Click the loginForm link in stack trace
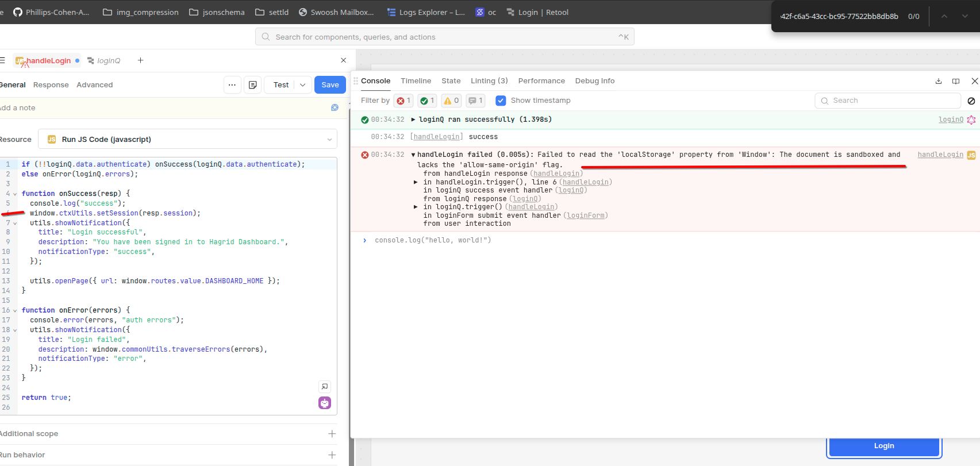This screenshot has height=466, width=980. (x=586, y=215)
